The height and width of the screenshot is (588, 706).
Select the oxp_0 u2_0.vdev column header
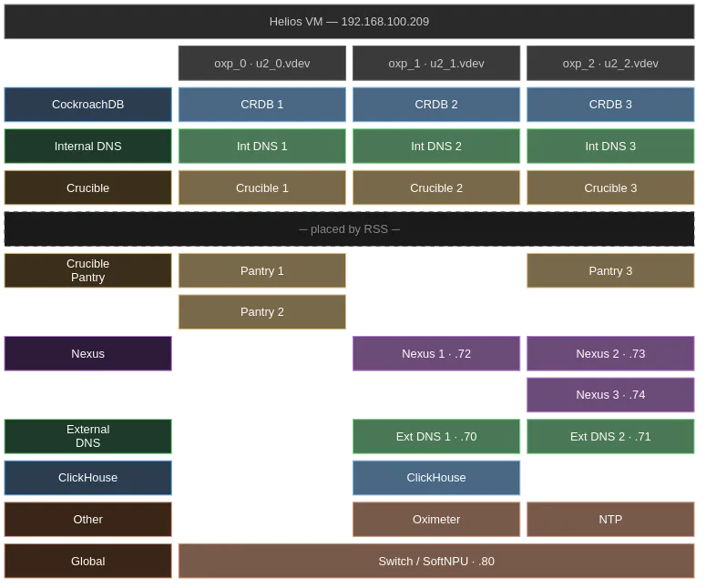[x=261, y=64]
